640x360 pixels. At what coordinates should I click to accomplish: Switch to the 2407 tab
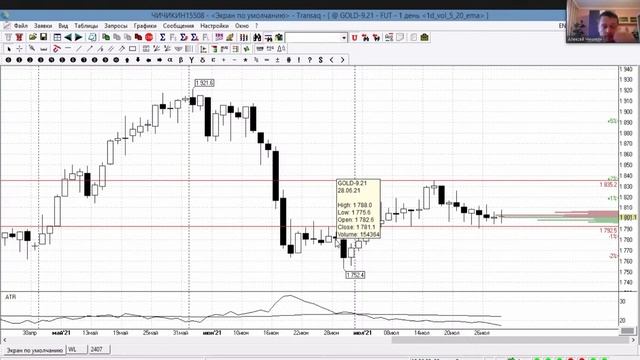tap(99, 349)
